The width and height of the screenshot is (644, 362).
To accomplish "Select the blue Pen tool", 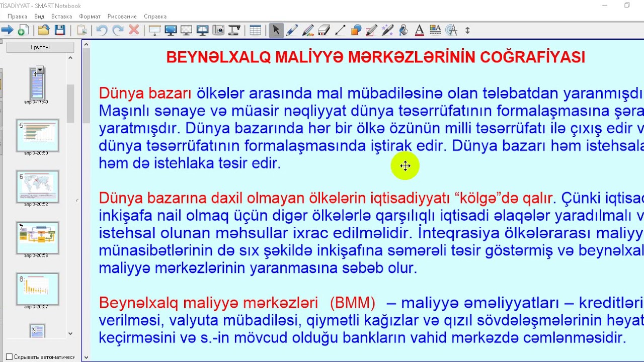I will (292, 30).
